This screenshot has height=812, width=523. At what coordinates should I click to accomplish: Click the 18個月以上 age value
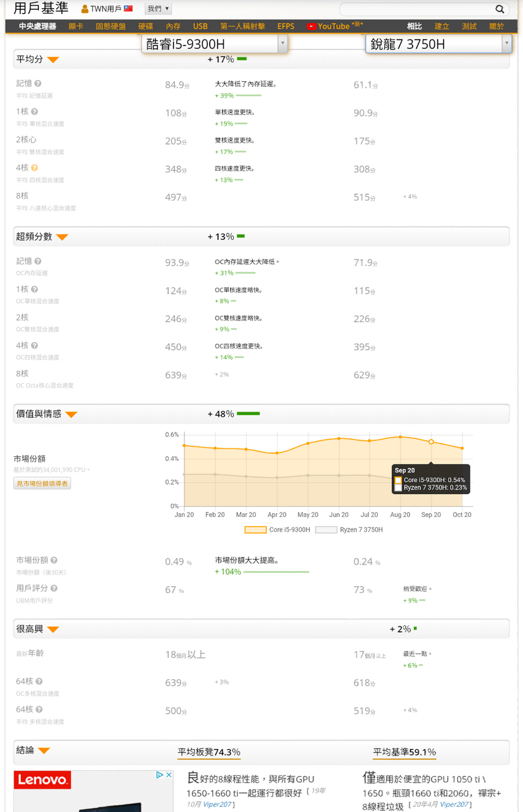tap(185, 654)
